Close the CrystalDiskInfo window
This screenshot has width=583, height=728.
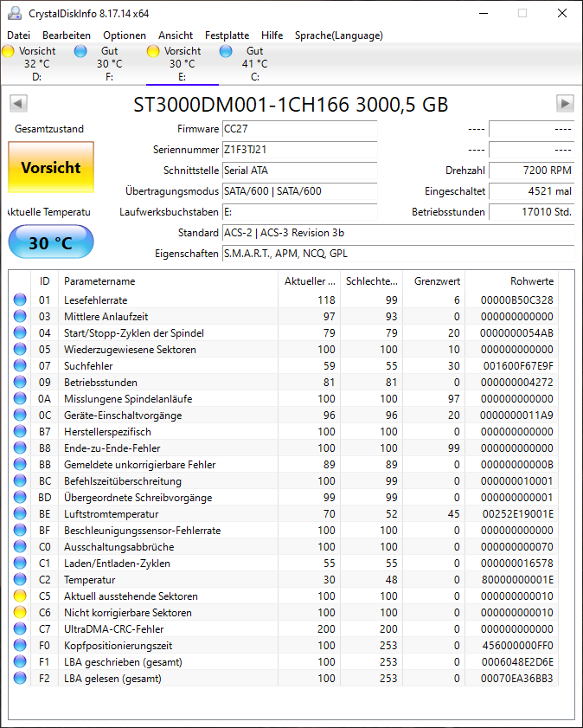click(562, 14)
